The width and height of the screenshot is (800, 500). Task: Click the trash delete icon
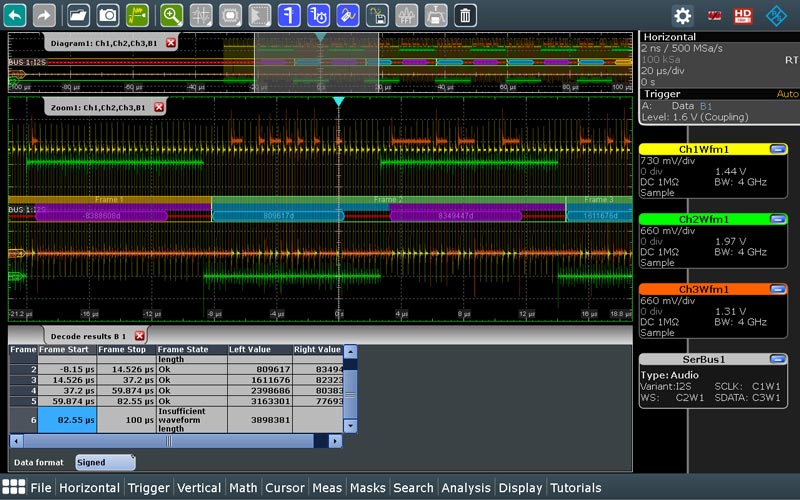(x=465, y=15)
